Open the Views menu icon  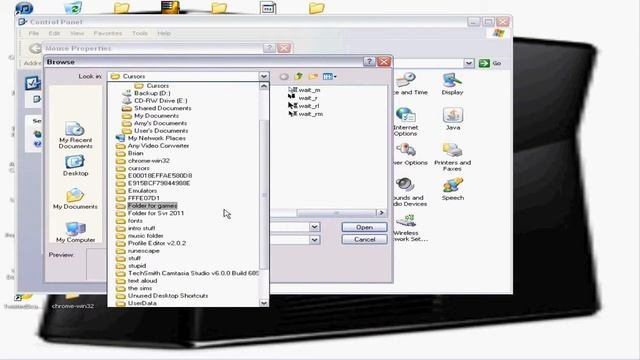(329, 76)
